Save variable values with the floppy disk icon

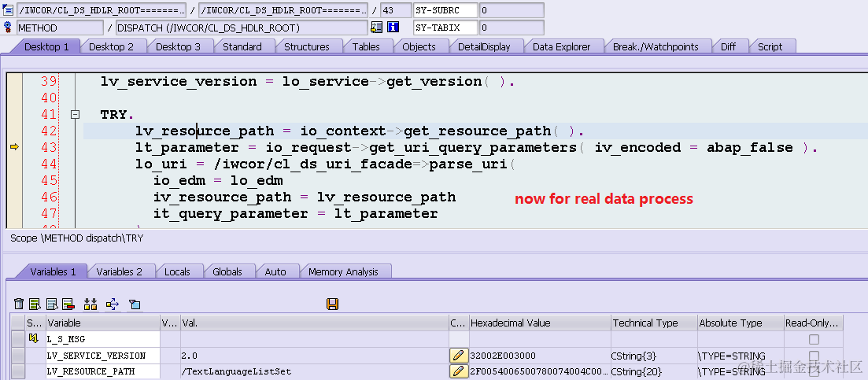point(332,304)
